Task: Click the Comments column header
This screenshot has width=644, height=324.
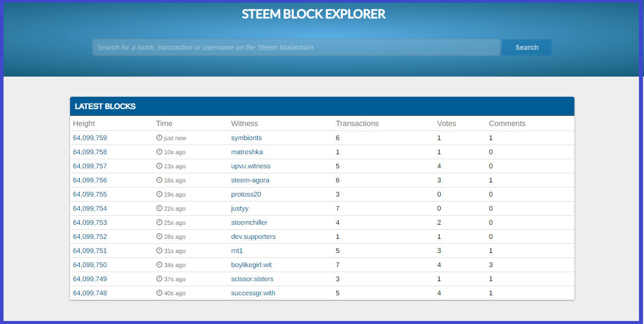Action: pyautogui.click(x=507, y=123)
